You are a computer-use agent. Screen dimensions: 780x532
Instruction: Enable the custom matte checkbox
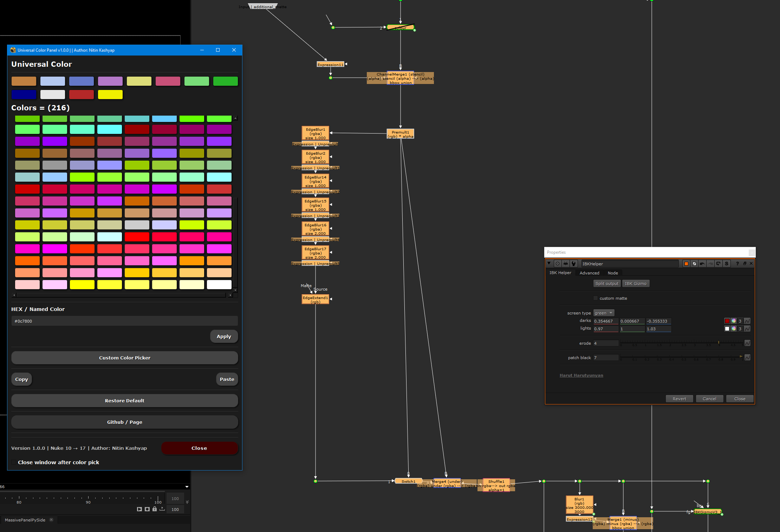(596, 298)
